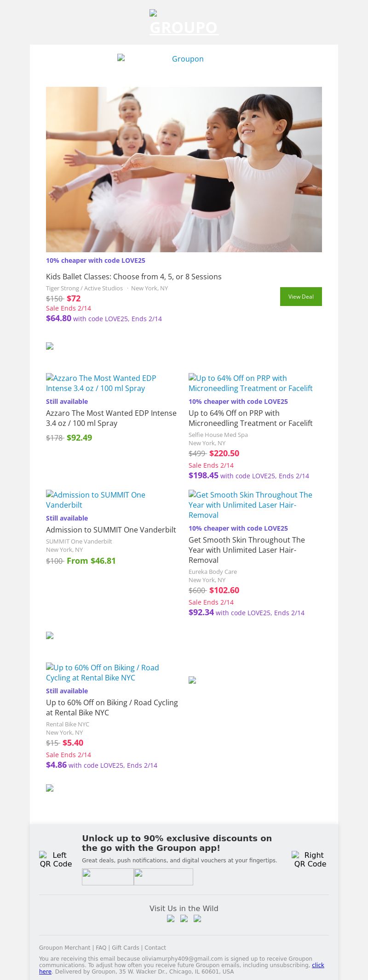This screenshot has width=368, height=980.
Task: Open the blue Azzaro EDP Intense image link
Action: (x=101, y=383)
